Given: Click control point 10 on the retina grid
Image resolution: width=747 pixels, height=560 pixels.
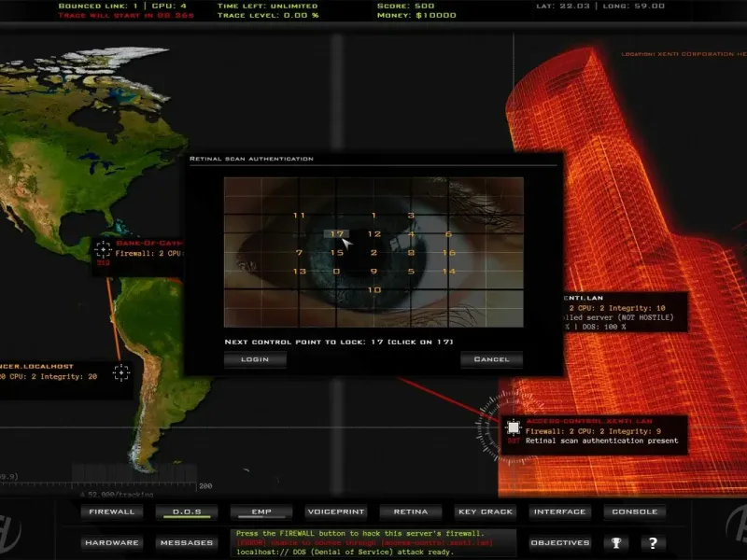Looking at the screenshot, I should pos(374,289).
